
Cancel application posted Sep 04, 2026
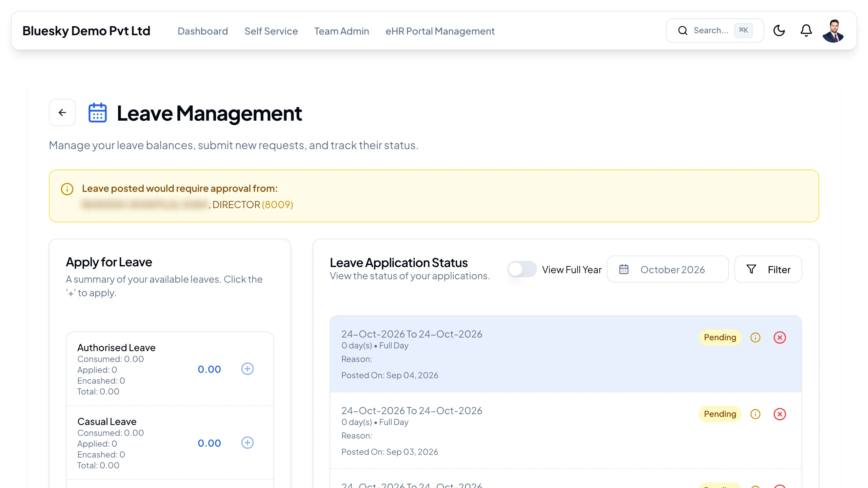(780, 338)
